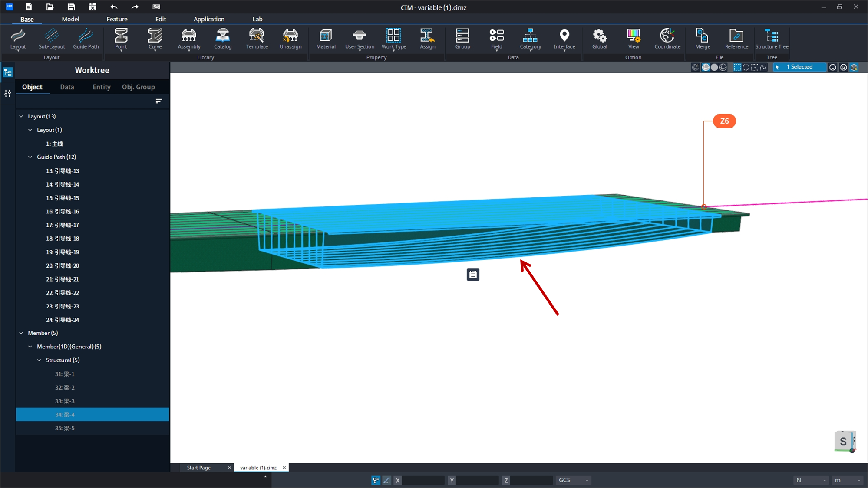The width and height of the screenshot is (868, 488).
Task: Open the Entity tab in Worktree
Action: (102, 87)
